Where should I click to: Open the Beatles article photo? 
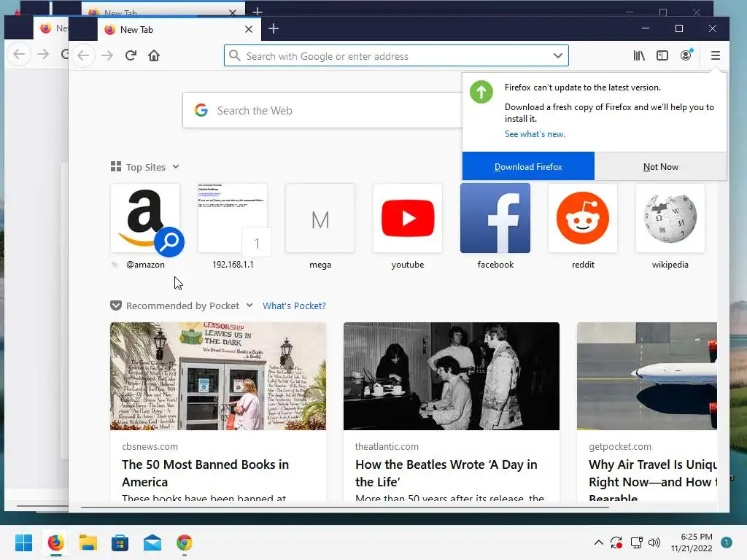pos(452,376)
